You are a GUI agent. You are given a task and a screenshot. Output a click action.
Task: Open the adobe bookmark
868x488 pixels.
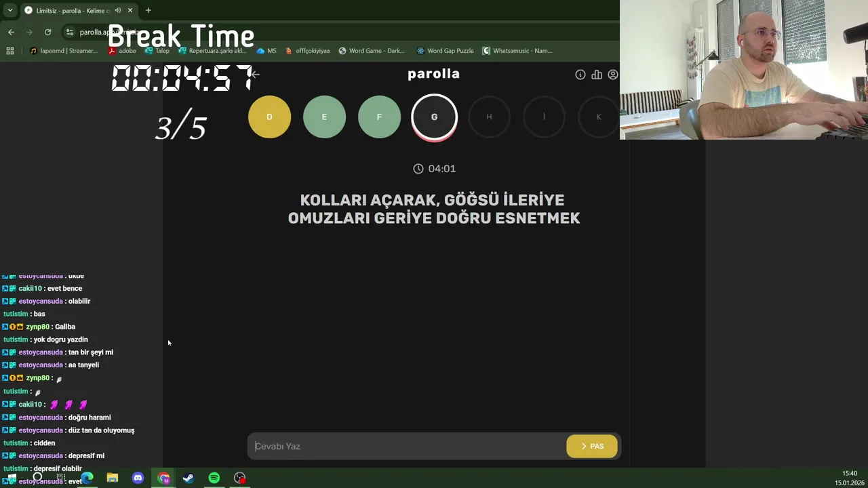pos(122,51)
